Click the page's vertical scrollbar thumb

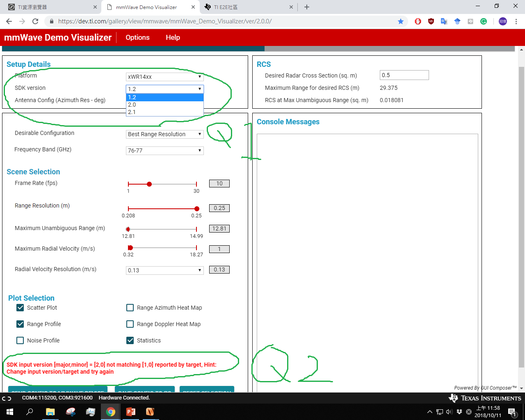coord(521,217)
